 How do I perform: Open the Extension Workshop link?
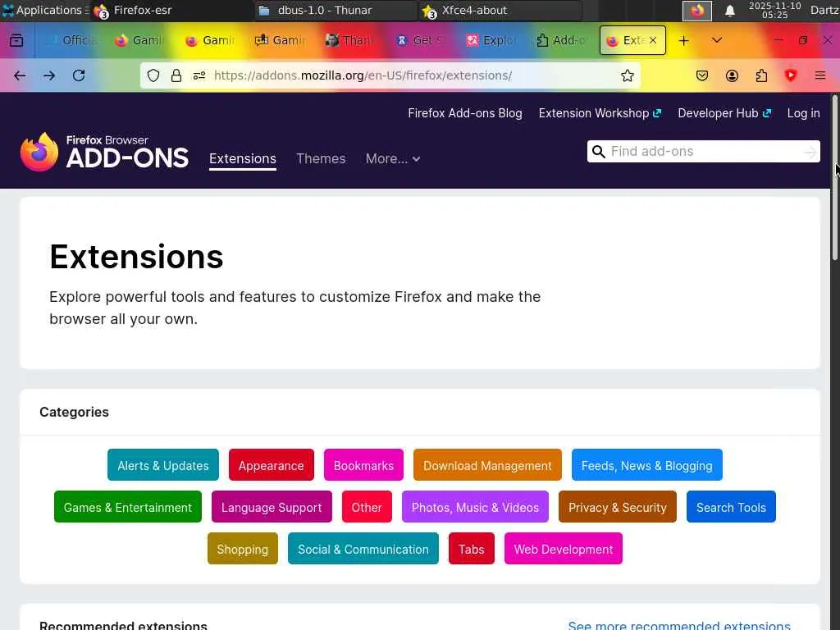600,113
